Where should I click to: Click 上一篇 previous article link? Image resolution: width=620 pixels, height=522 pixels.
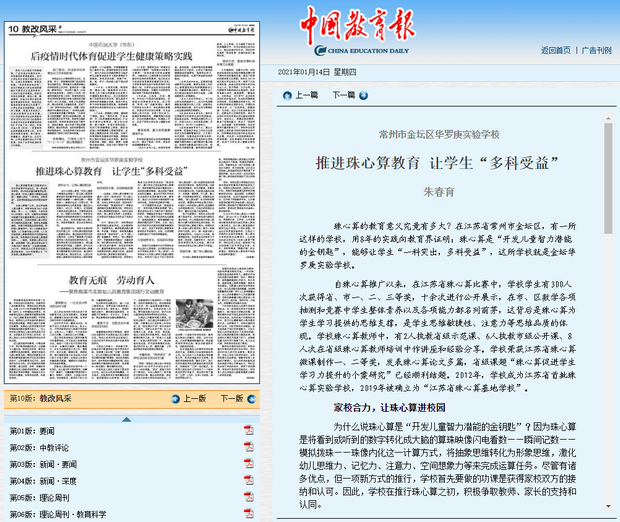[306, 95]
